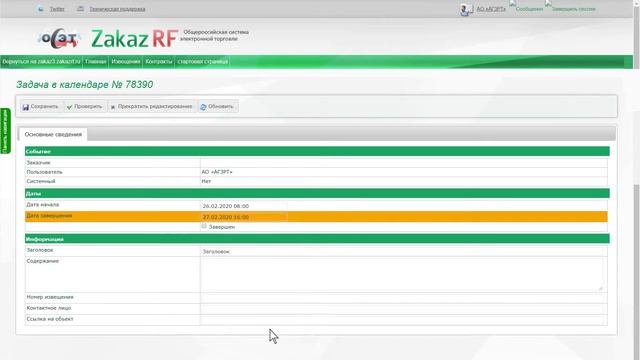Click the Событие section header

(x=317, y=151)
